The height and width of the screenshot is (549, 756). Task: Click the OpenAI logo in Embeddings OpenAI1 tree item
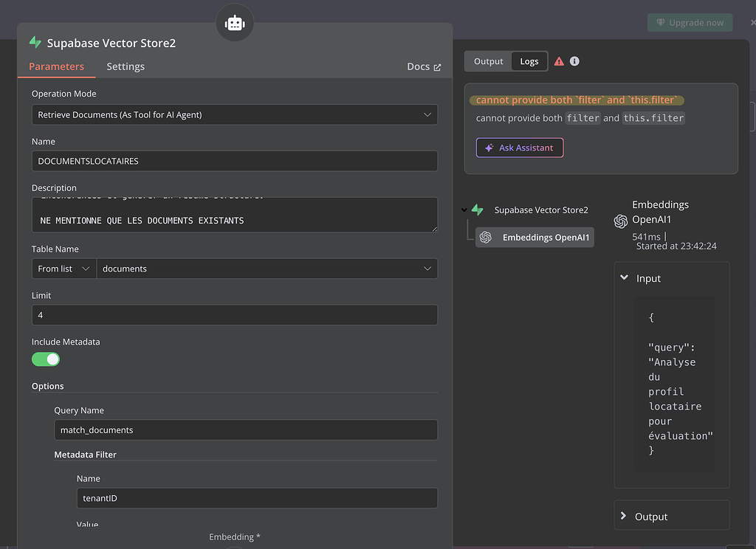coord(486,237)
